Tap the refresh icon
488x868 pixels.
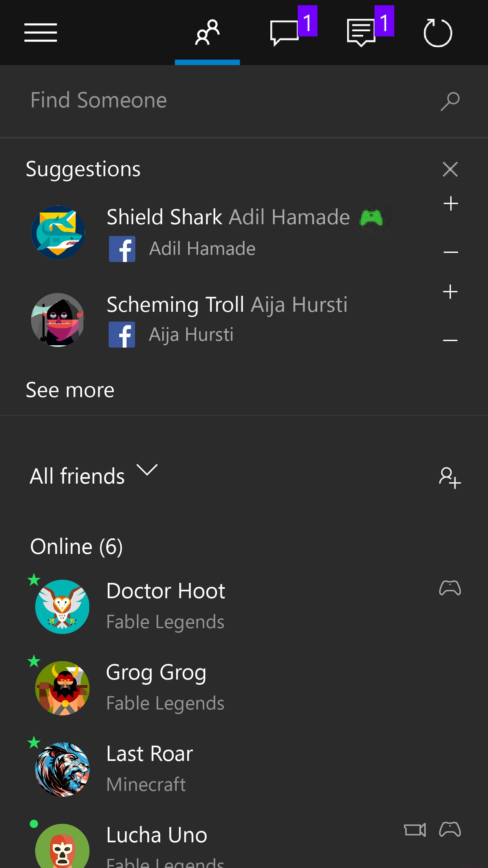[x=438, y=33]
